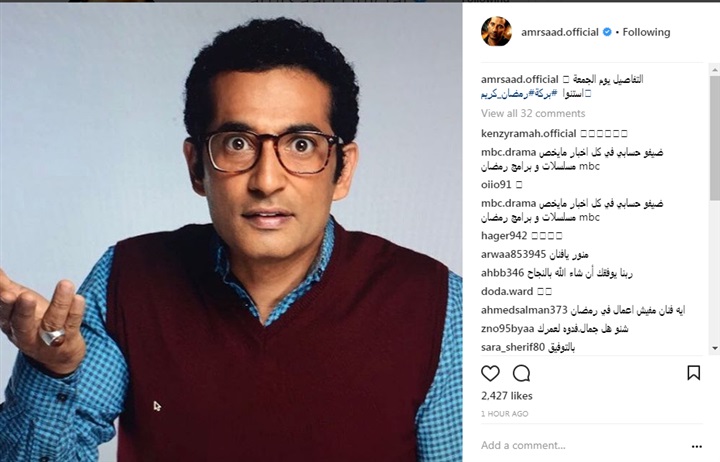Click scrollbar up arrow in comments

715,70
